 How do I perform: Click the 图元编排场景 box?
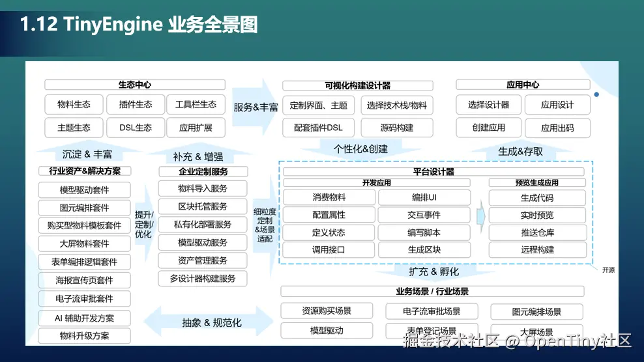(537, 312)
